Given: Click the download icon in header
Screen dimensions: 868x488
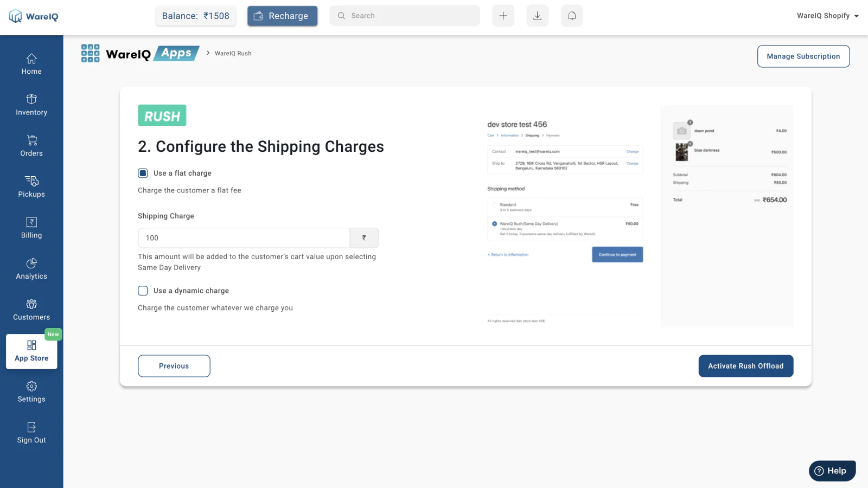Looking at the screenshot, I should pos(537,16).
